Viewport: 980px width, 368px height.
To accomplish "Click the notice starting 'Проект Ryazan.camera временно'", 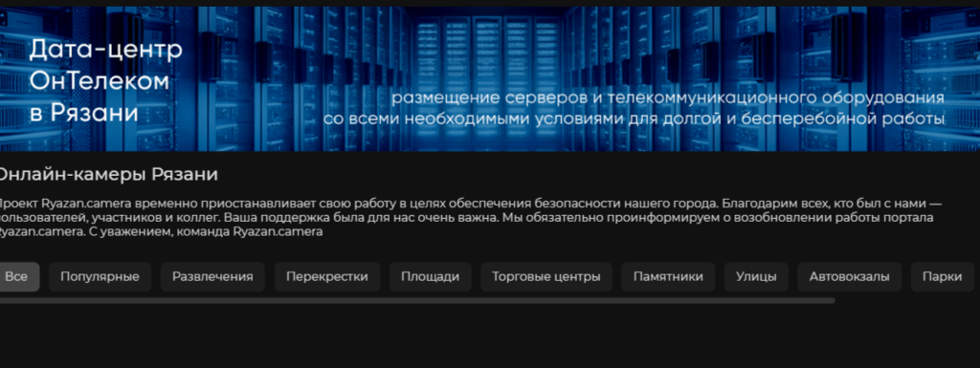I will (x=470, y=218).
